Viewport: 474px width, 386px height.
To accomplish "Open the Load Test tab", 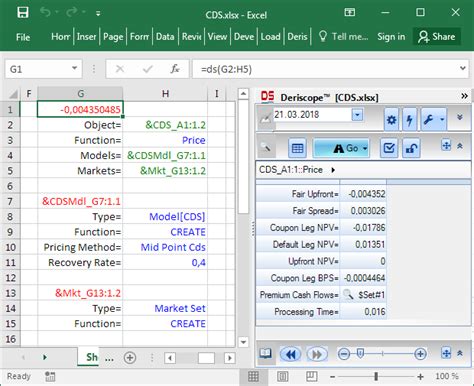I will point(270,37).
